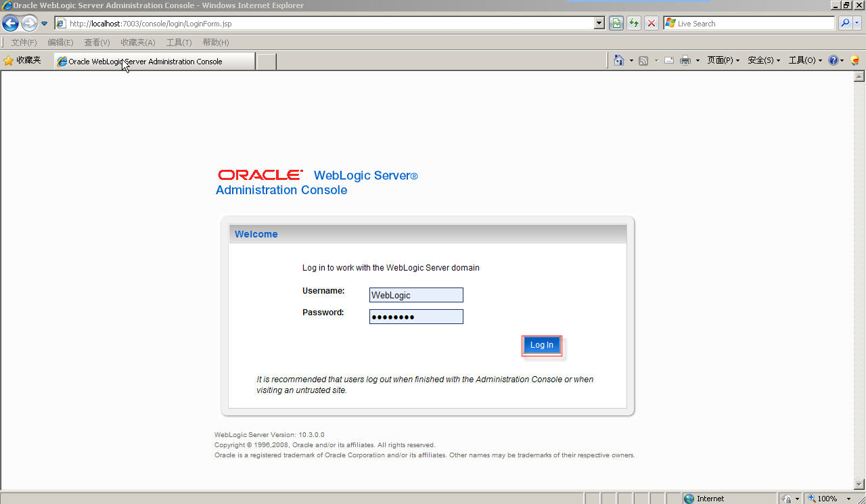Click the browser Forward arrow button
Image resolution: width=866 pixels, height=504 pixels.
tap(29, 24)
